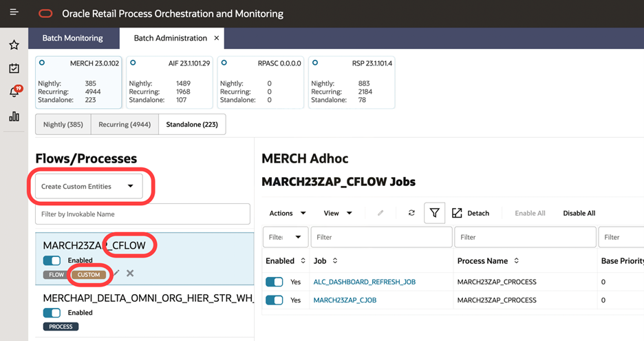The image size is (644, 341).
Task: Click MERCH Nightly count 385
Action: [90, 83]
